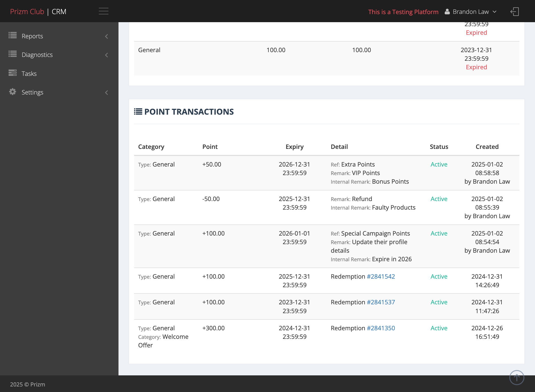
Task: Click the Status column header
Action: 439,147
